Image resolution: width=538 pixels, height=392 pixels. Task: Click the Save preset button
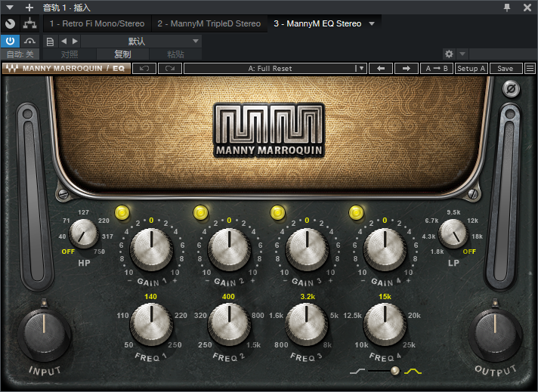click(506, 68)
